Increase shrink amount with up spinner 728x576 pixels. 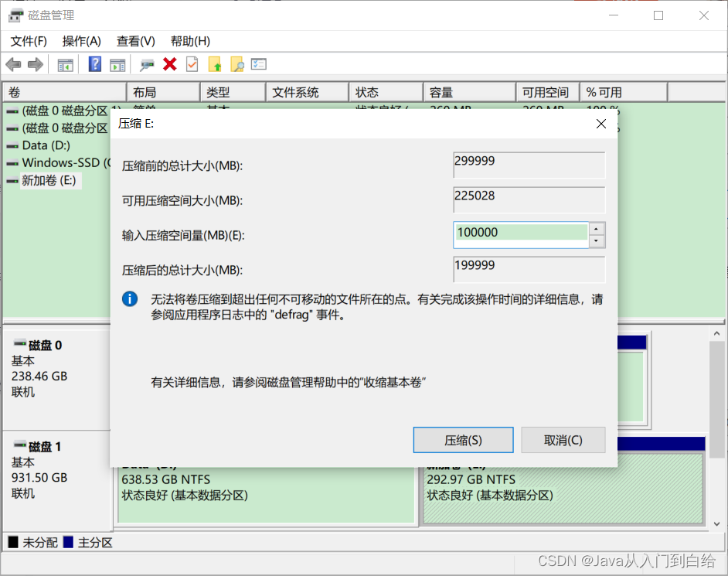[x=597, y=229]
